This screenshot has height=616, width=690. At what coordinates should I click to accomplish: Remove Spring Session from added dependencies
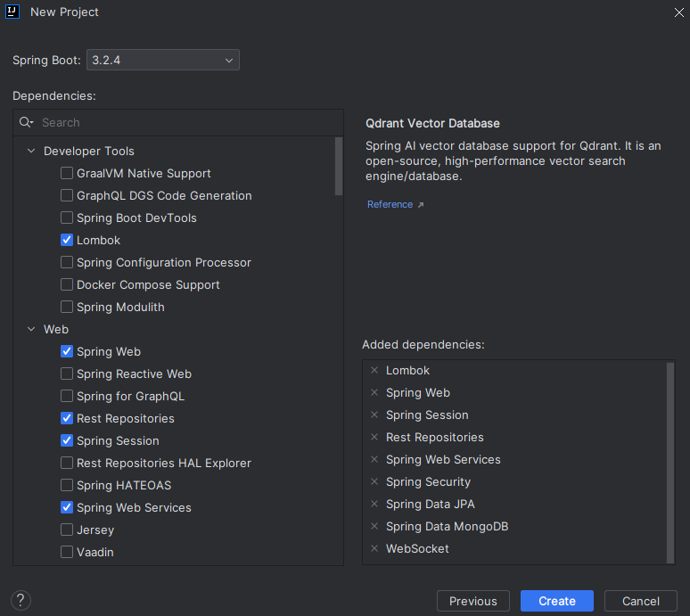point(374,415)
